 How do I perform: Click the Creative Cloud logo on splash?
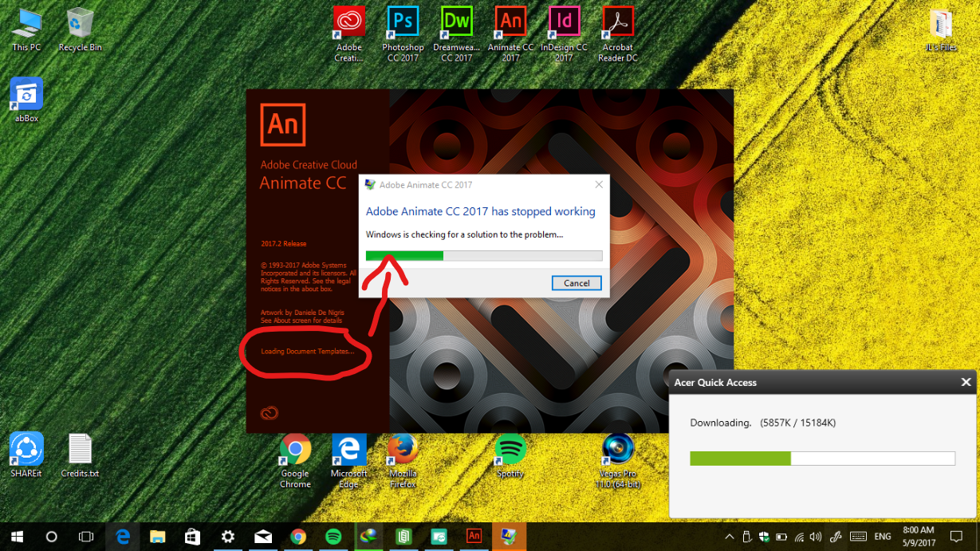point(270,412)
